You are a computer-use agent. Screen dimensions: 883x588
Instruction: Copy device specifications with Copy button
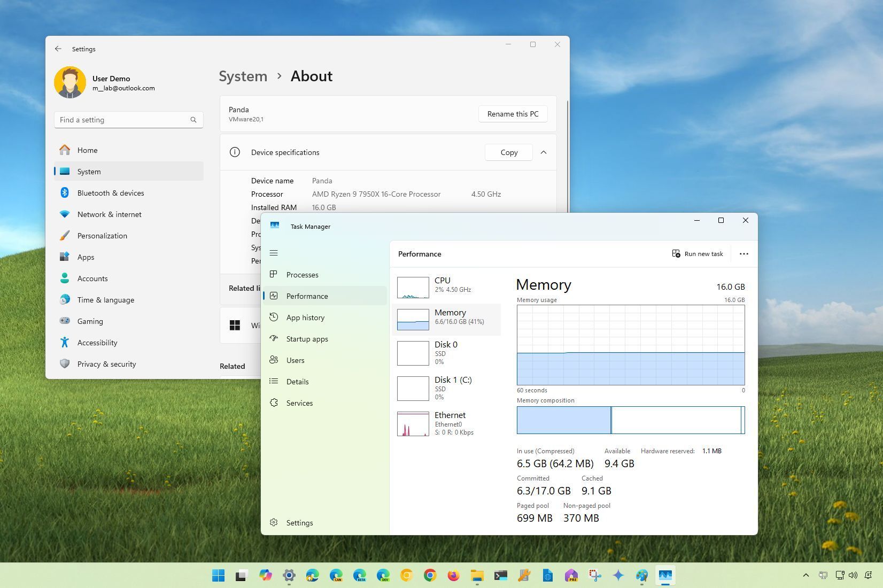pos(508,152)
